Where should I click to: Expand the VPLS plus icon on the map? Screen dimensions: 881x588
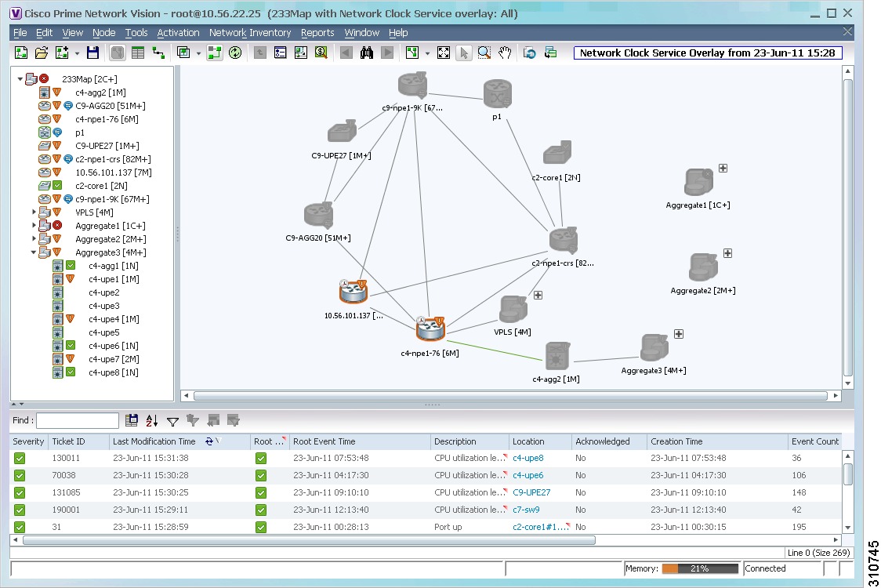(x=538, y=295)
